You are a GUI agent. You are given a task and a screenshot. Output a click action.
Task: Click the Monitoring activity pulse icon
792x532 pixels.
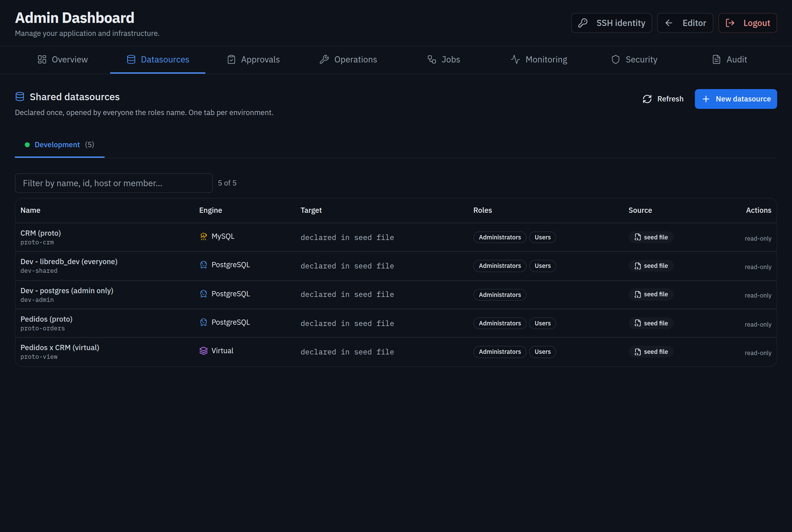coord(515,60)
